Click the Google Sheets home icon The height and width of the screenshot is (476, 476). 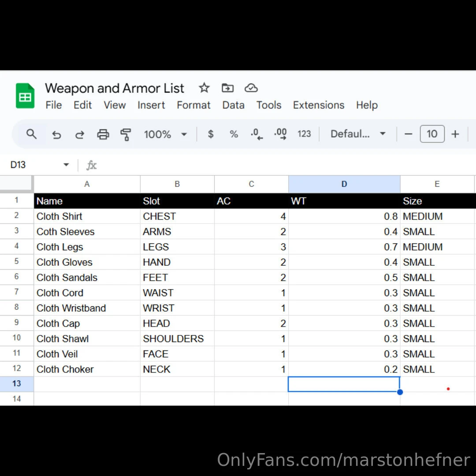[25, 96]
